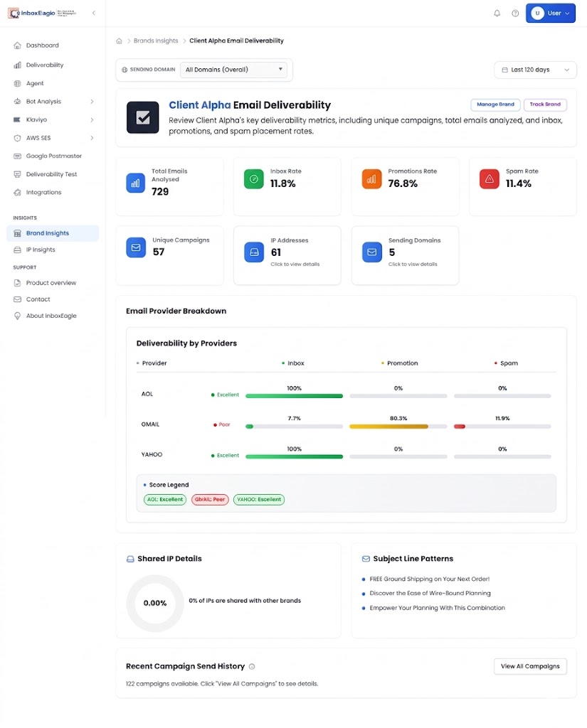Click the Deliverability Test sidebar icon
This screenshot has width=587, height=728.
[17, 174]
